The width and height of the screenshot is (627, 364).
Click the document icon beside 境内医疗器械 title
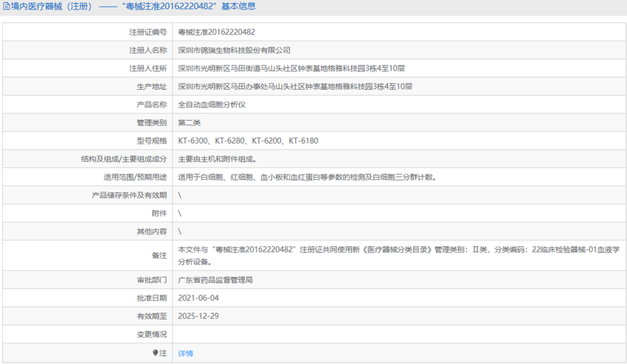tap(7, 7)
